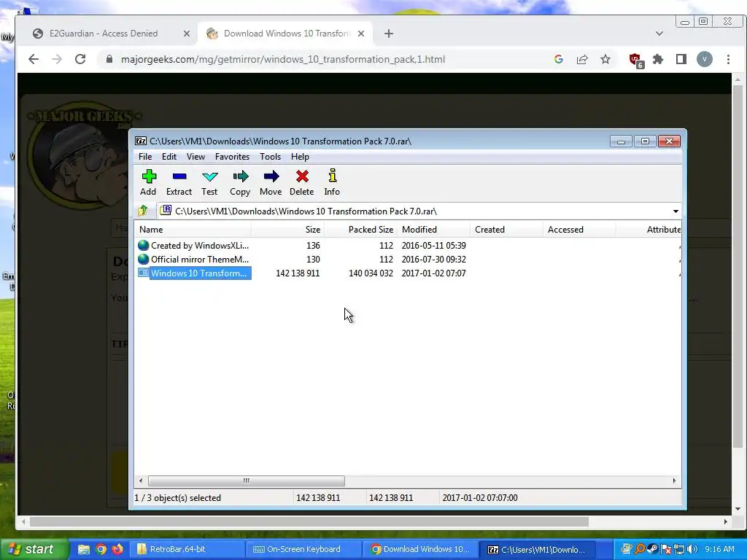Click the volume speaker tray icon
Viewport: 747px width, 560px height.
(x=692, y=550)
